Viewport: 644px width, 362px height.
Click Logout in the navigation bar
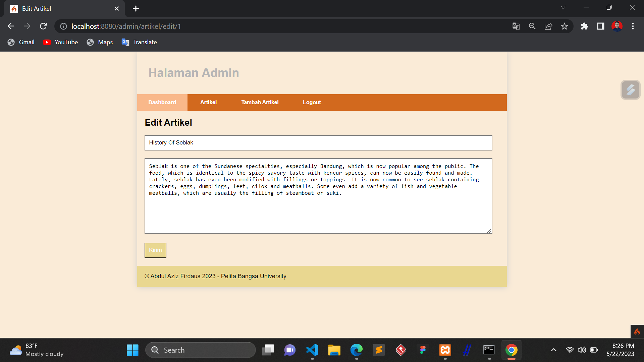click(x=312, y=102)
